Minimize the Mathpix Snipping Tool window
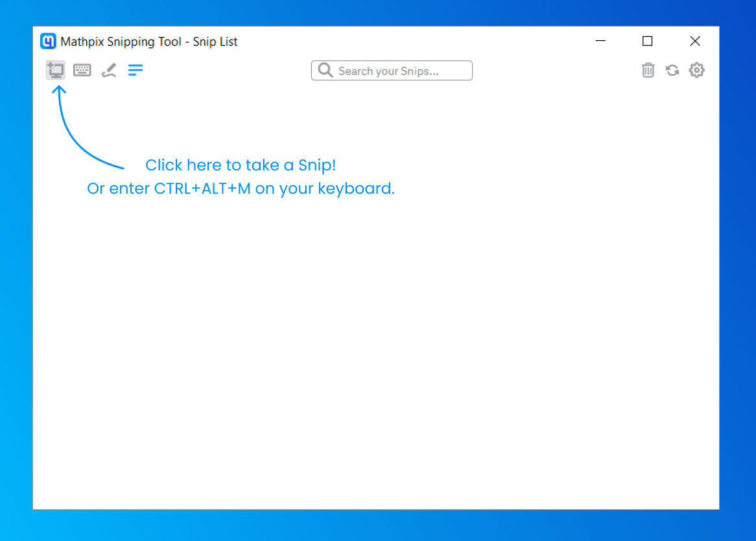This screenshot has width=756, height=541. coord(600,41)
